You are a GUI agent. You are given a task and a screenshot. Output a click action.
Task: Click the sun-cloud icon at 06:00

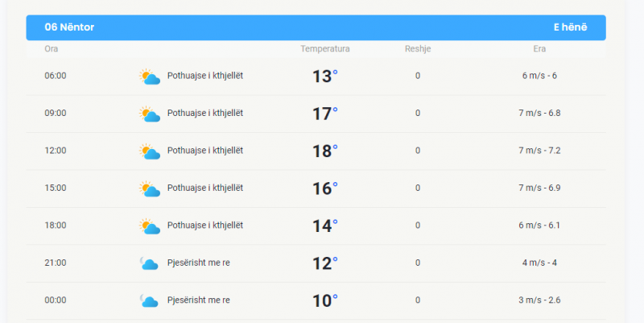150,77
